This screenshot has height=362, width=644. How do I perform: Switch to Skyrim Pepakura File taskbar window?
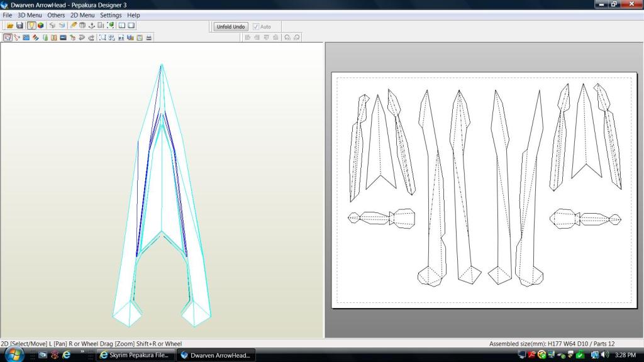tap(136, 355)
